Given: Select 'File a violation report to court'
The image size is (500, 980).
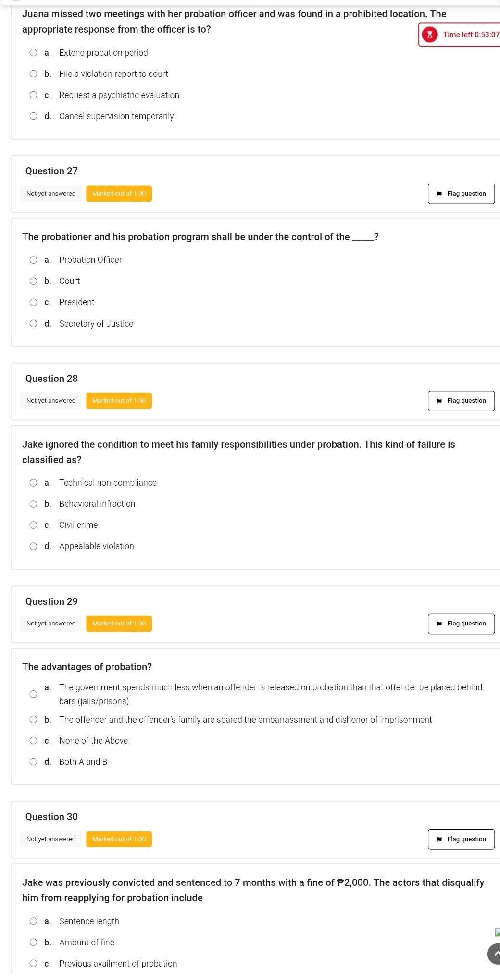Looking at the screenshot, I should (33, 74).
